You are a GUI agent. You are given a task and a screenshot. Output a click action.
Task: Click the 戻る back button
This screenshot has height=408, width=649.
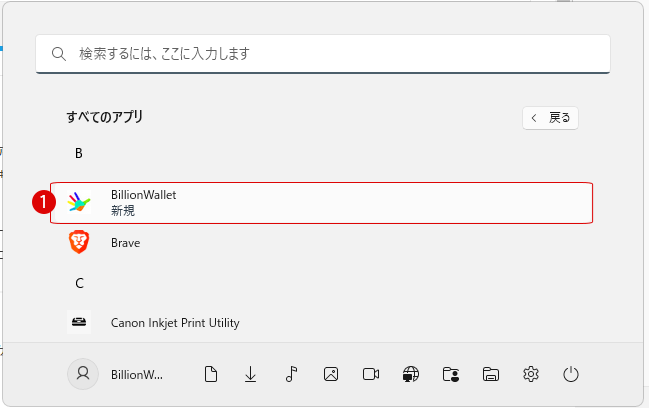coord(550,118)
